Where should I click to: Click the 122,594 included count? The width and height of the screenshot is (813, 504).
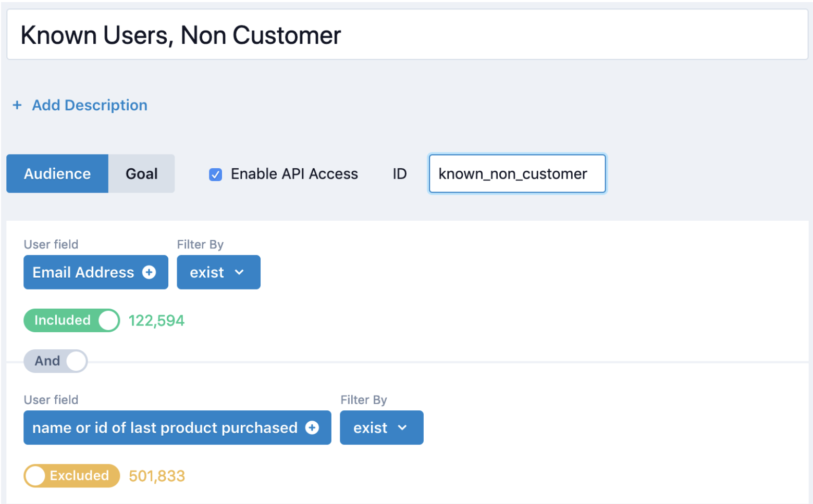coord(156,321)
